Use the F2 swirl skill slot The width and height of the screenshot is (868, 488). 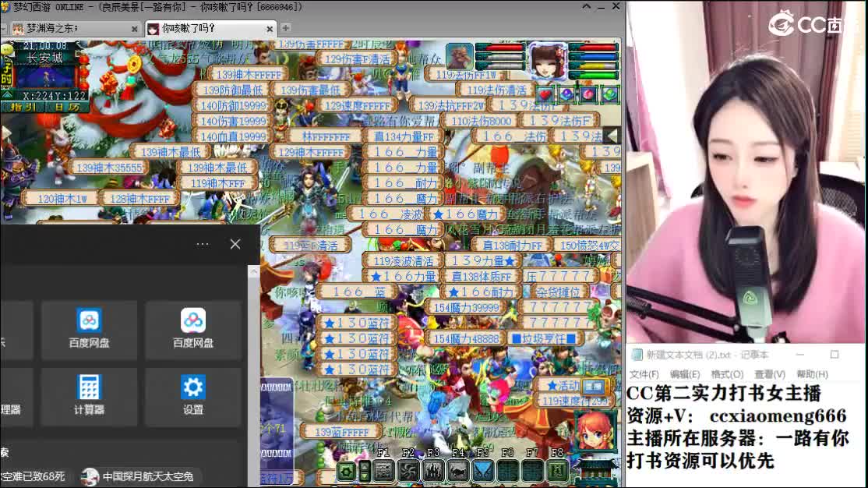(408, 471)
